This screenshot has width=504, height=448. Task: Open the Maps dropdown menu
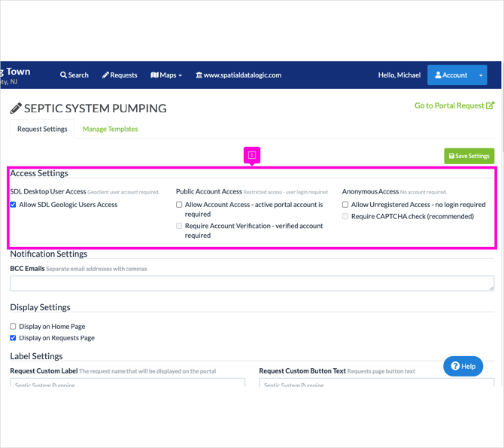tap(166, 75)
